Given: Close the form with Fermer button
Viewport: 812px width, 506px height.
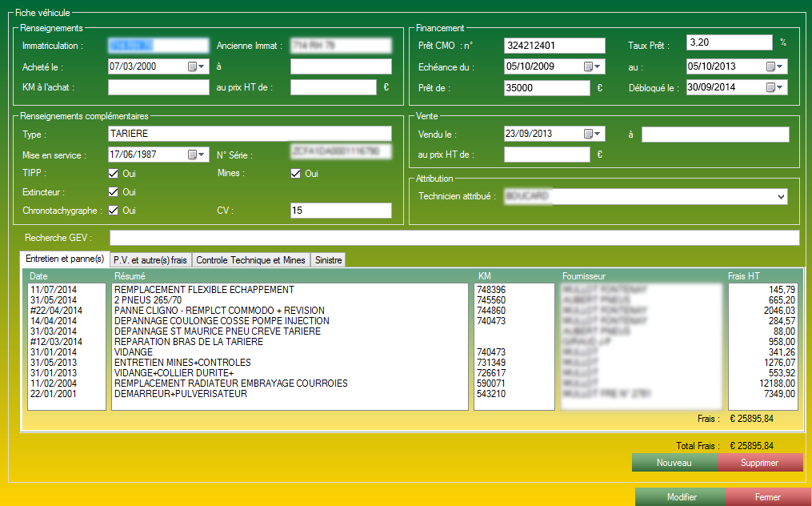Looking at the screenshot, I should pyautogui.click(x=766, y=497).
